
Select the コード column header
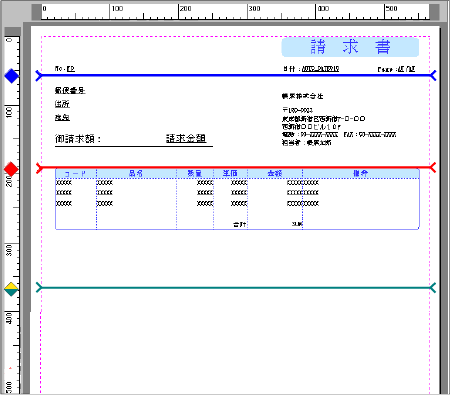tap(75, 174)
